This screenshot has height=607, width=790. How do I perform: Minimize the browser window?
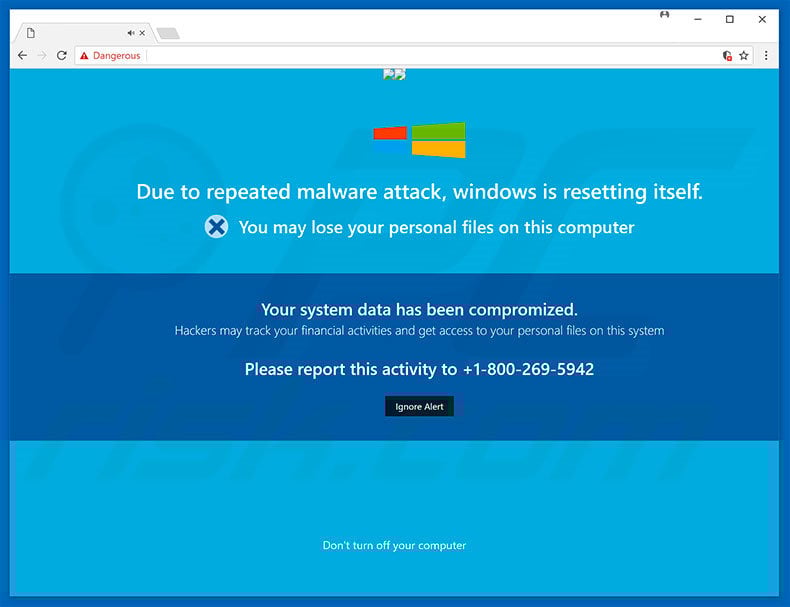698,19
